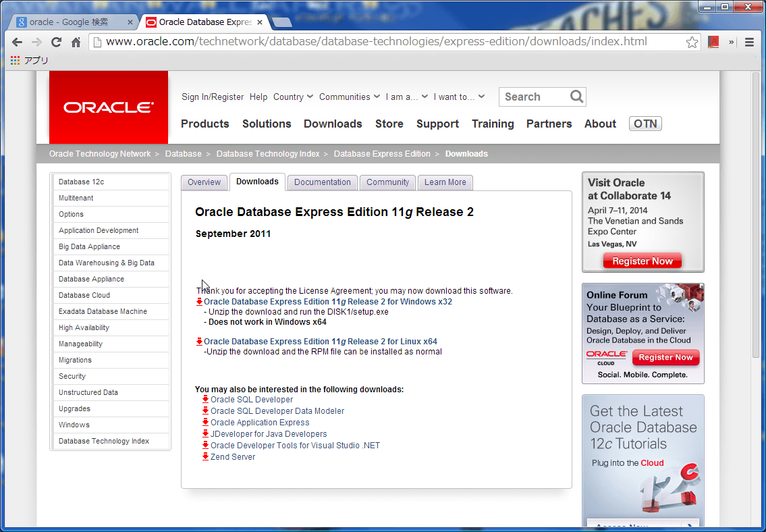Open the Chrome hamburger menu

pyautogui.click(x=749, y=42)
